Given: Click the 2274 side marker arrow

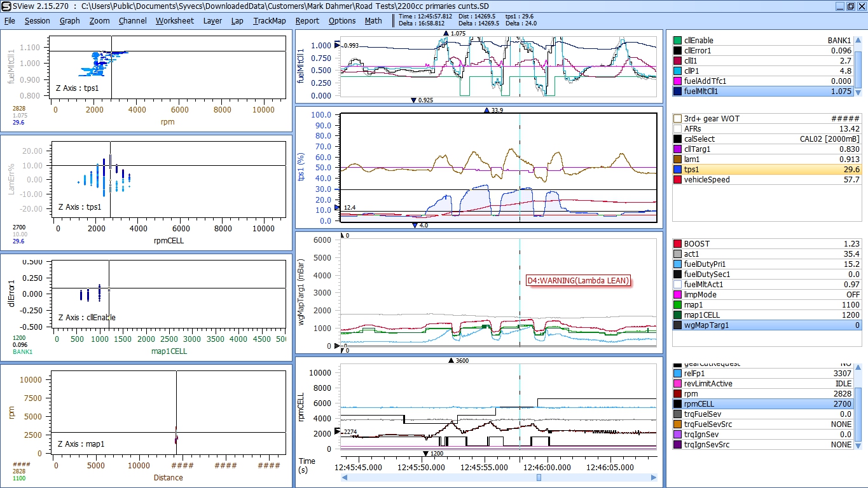Looking at the screenshot, I should click(337, 431).
